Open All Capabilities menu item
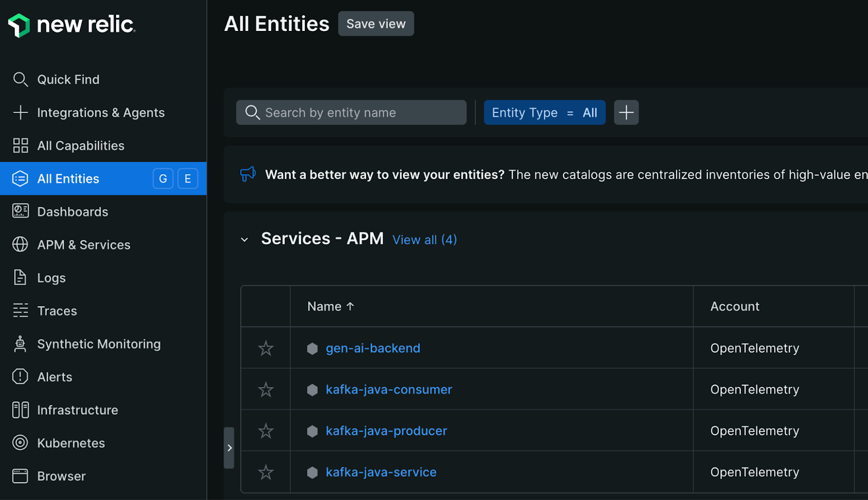Image resolution: width=868 pixels, height=500 pixels. pyautogui.click(x=81, y=145)
